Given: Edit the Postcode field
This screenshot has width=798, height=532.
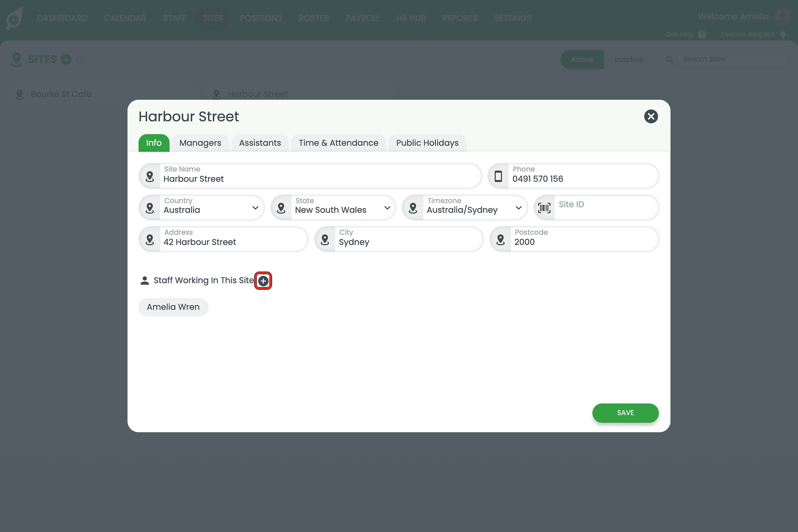Looking at the screenshot, I should 574,239.
